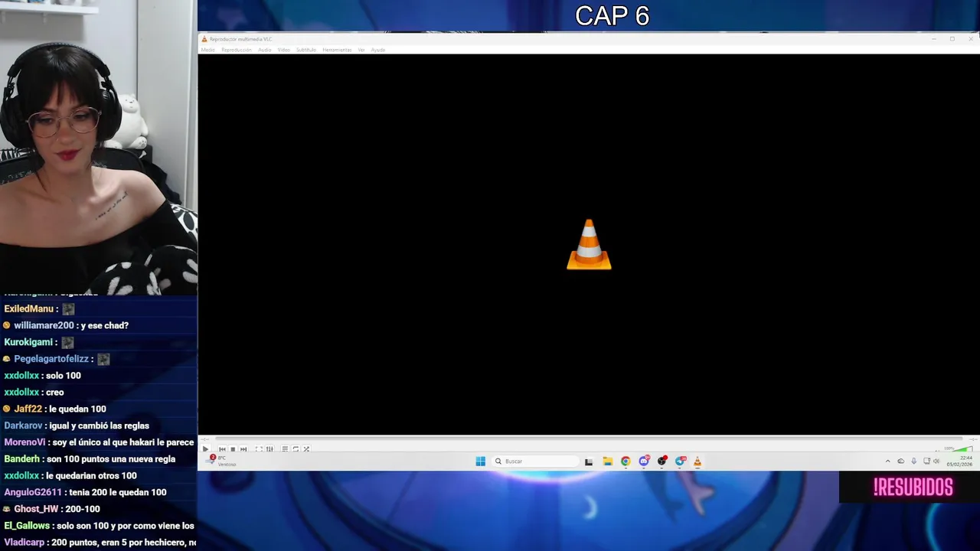Click username ExiledManu in chat

(x=28, y=308)
